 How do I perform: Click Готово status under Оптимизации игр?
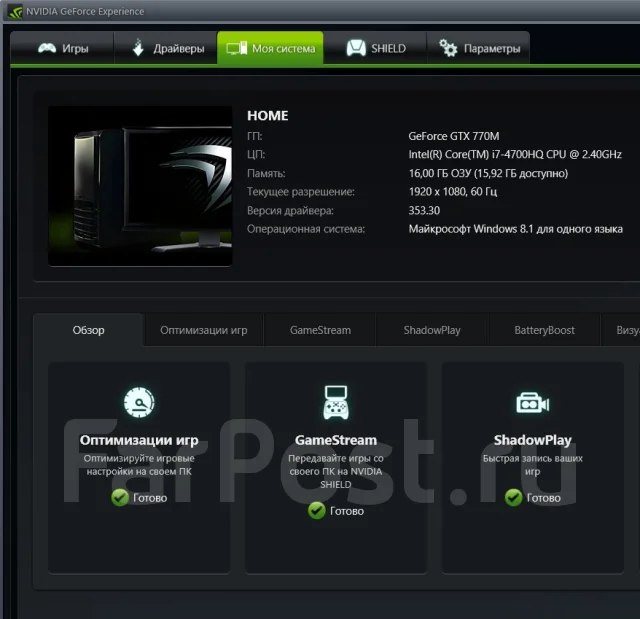[150, 498]
